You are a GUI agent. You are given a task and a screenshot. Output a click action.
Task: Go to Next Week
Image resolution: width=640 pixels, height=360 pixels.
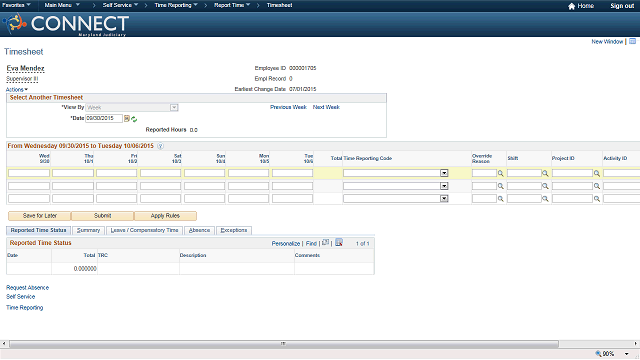326,107
